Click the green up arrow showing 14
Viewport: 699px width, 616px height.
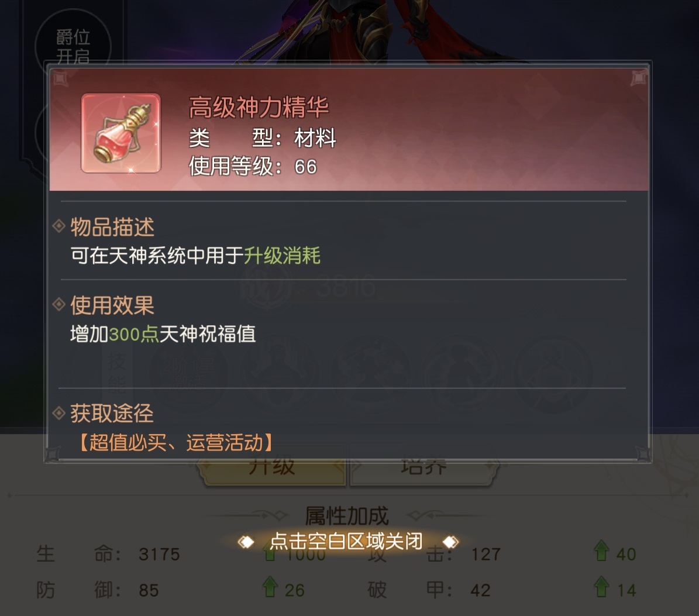(601, 587)
